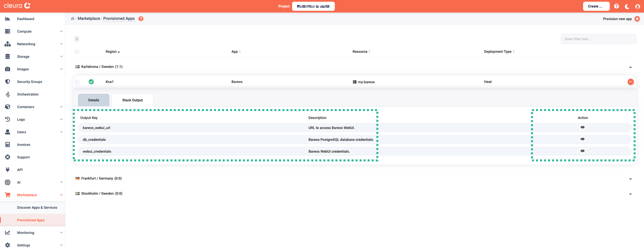Click the help question mark icon in header
This screenshot has height=250, width=644.
[x=616, y=6]
